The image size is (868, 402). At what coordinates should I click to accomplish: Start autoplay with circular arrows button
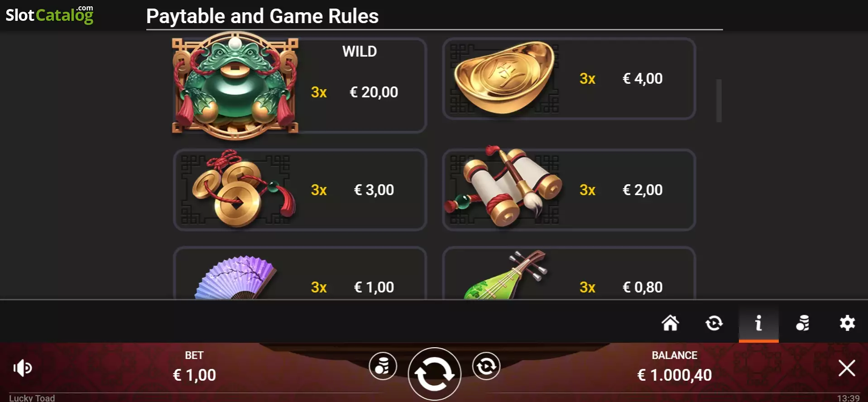[486, 366]
